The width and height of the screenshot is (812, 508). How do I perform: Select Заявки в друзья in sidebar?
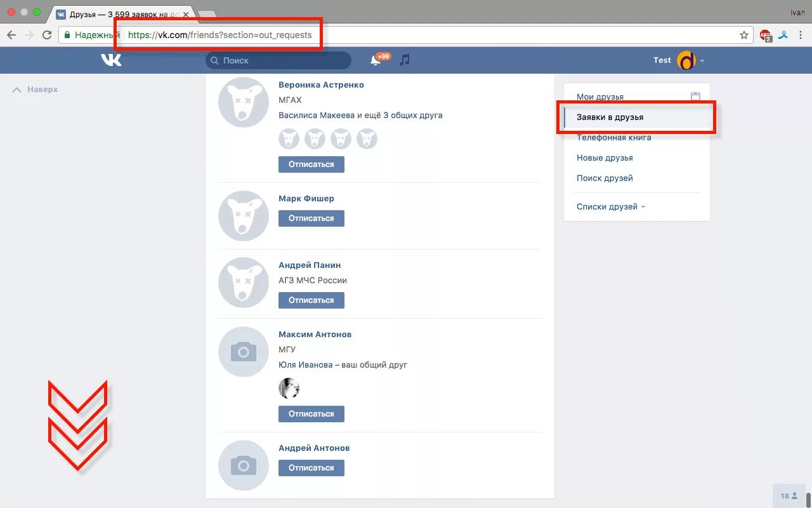[636, 117]
